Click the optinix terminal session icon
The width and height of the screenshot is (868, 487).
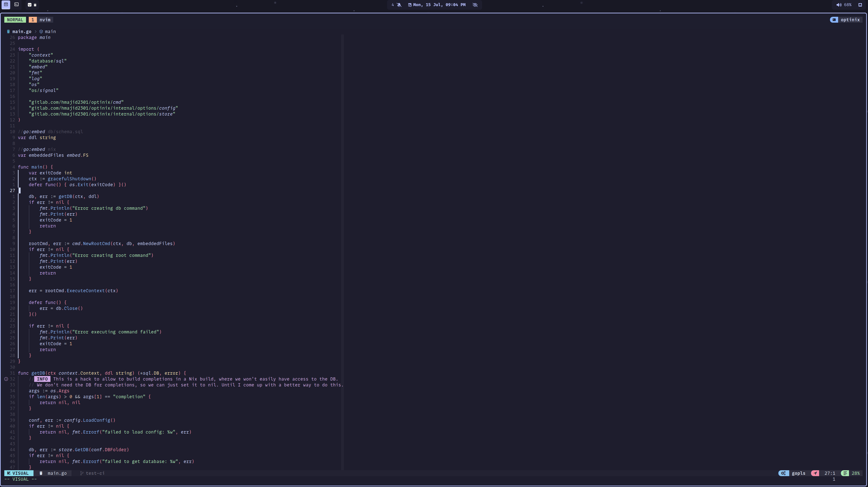834,20
